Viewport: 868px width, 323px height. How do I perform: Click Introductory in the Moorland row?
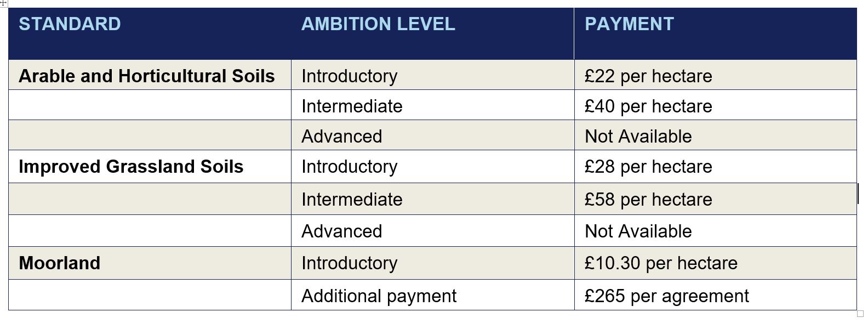(349, 263)
